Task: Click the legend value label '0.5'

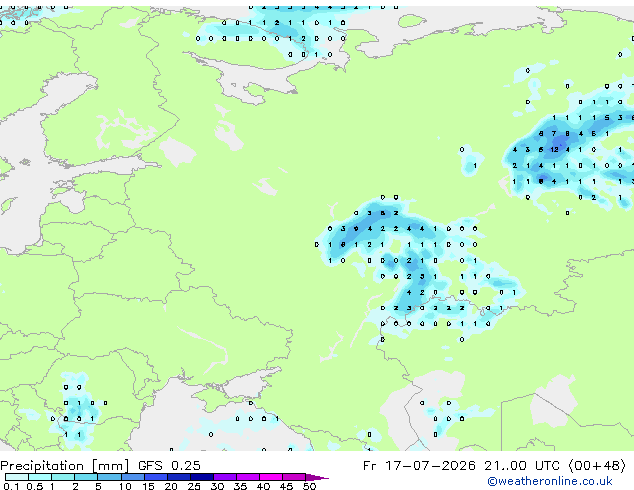Action: tap(34, 486)
